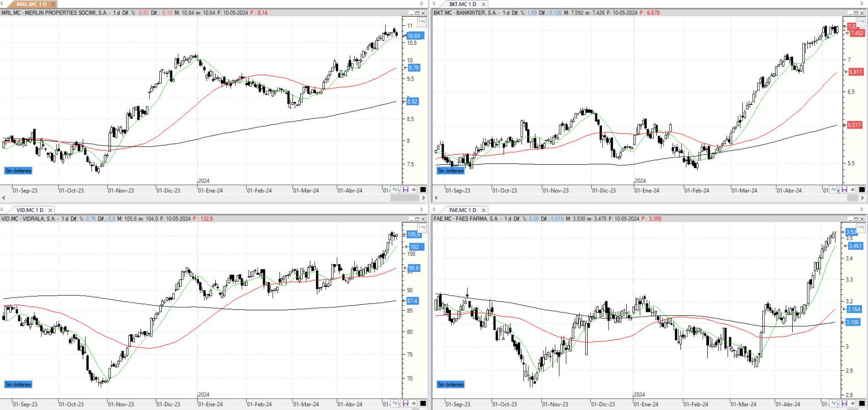The width and height of the screenshot is (868, 410).
Task: Click tab scroll right arrow above MRL.MC panel
Action: pos(421,4)
